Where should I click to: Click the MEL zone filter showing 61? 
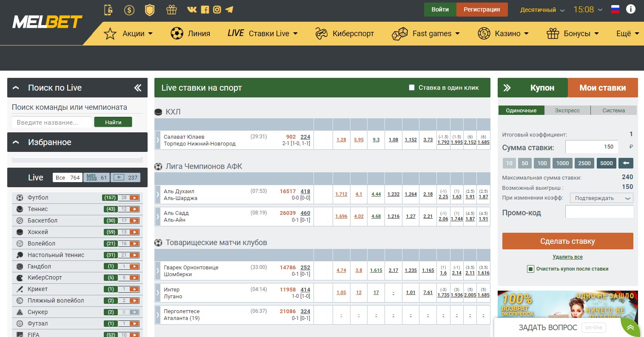[97, 177]
